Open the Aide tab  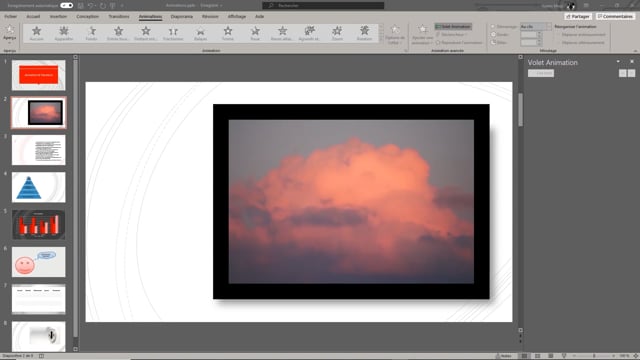(259, 17)
